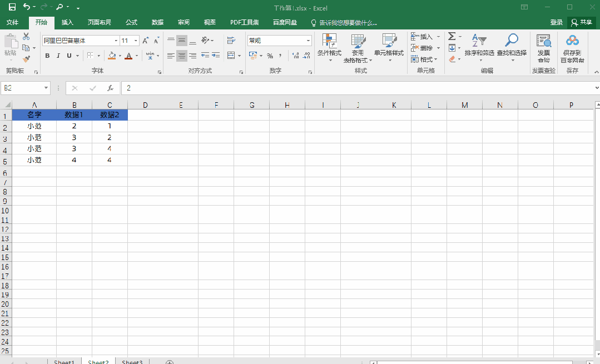Expand the number format 常规 dropdown
Image resolution: width=600 pixels, height=364 pixels.
[x=309, y=41]
